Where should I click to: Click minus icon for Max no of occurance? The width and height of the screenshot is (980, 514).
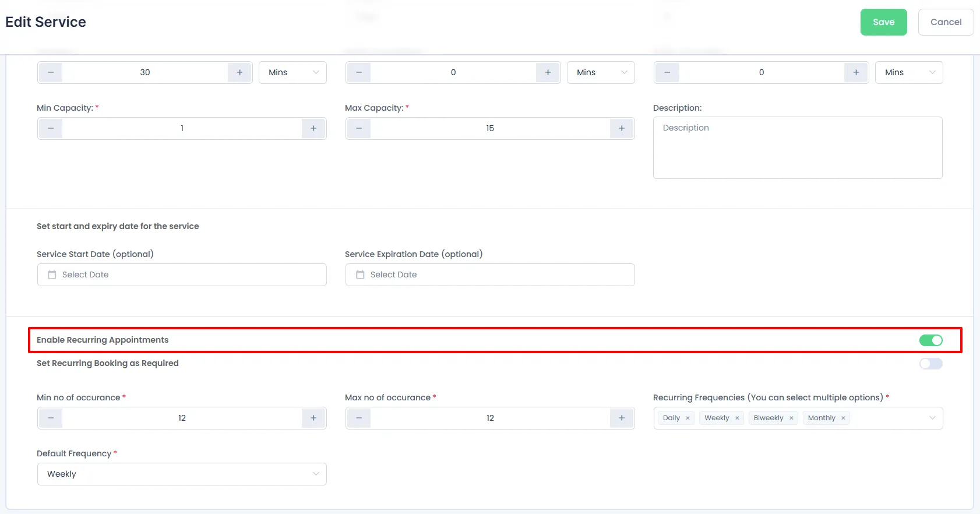[x=359, y=418]
